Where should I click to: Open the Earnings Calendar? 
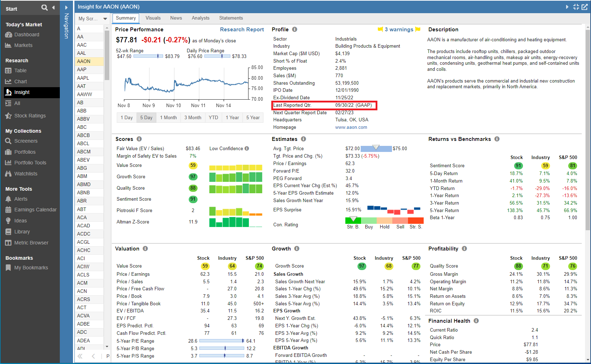[x=35, y=210]
